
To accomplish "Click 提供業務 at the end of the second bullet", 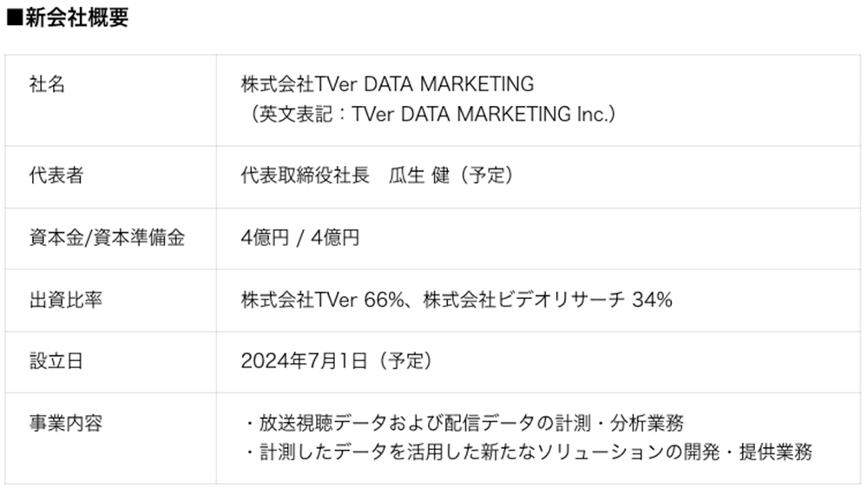I will (x=776, y=453).
